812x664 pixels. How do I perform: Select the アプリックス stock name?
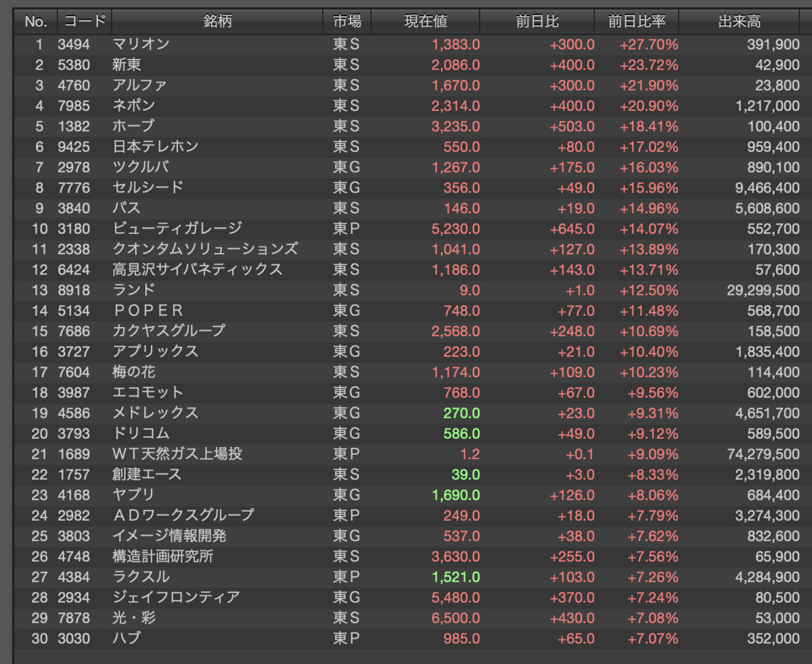pos(155,351)
